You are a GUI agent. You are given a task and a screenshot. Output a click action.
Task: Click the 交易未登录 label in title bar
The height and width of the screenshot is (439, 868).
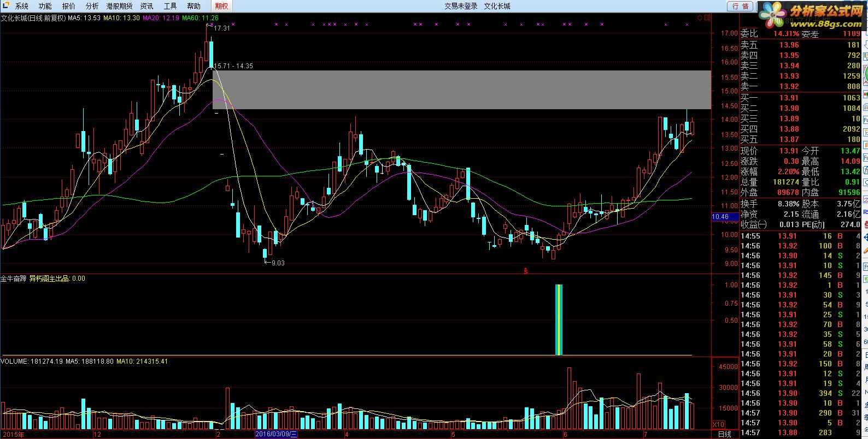(x=461, y=6)
